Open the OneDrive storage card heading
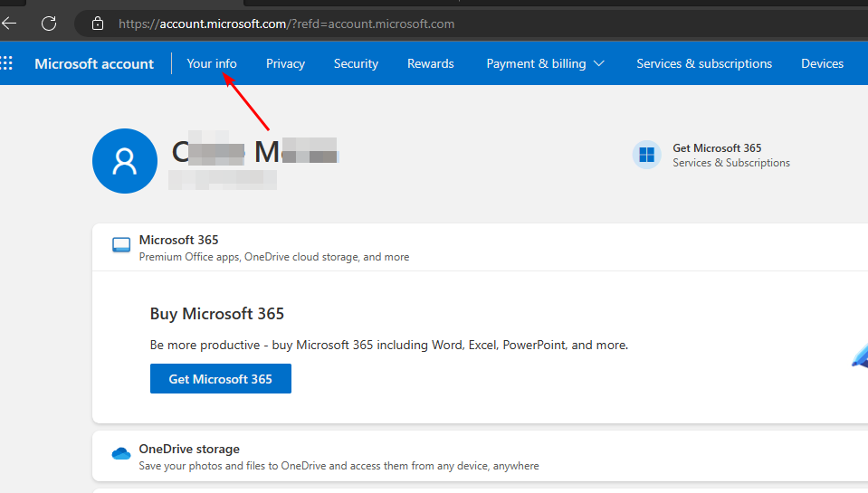The width and height of the screenshot is (868, 493). tap(189, 449)
